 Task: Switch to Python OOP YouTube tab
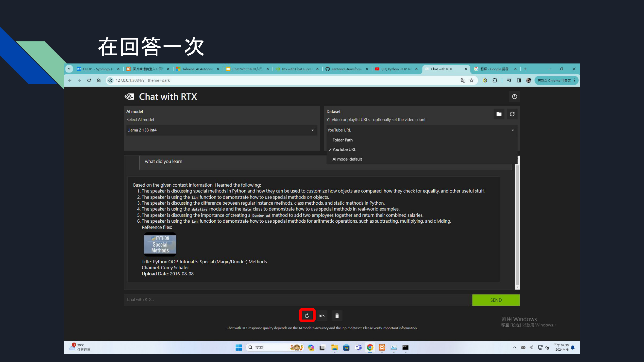click(x=396, y=69)
